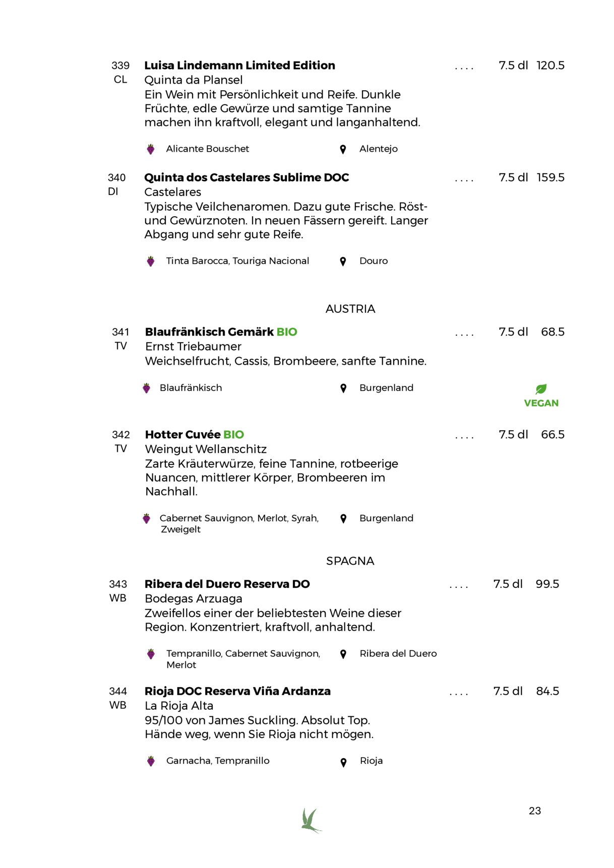The height and width of the screenshot is (868, 614).
Task: Click the location pin next to Alentejo
Action: pos(343,149)
